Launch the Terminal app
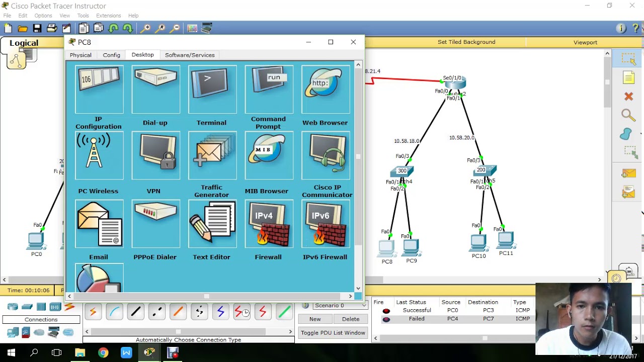 [212, 89]
